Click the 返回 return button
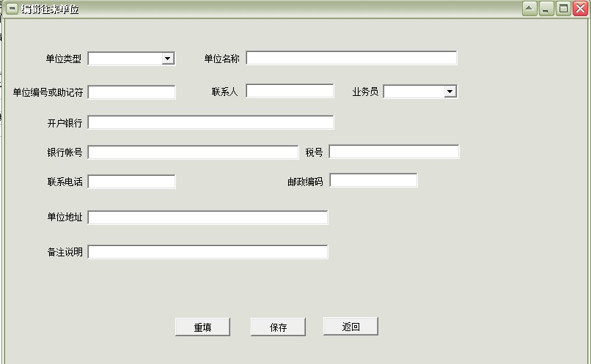 click(350, 327)
